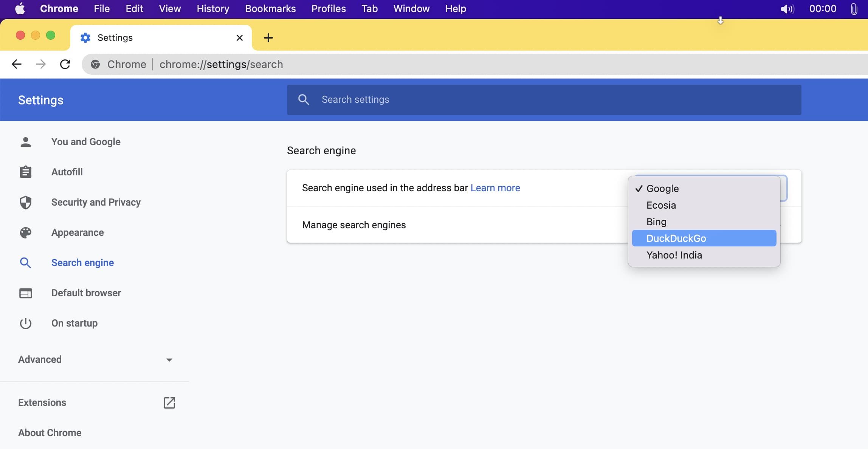Select Google in search engine dropdown
This screenshot has height=449, width=868.
pyautogui.click(x=704, y=188)
